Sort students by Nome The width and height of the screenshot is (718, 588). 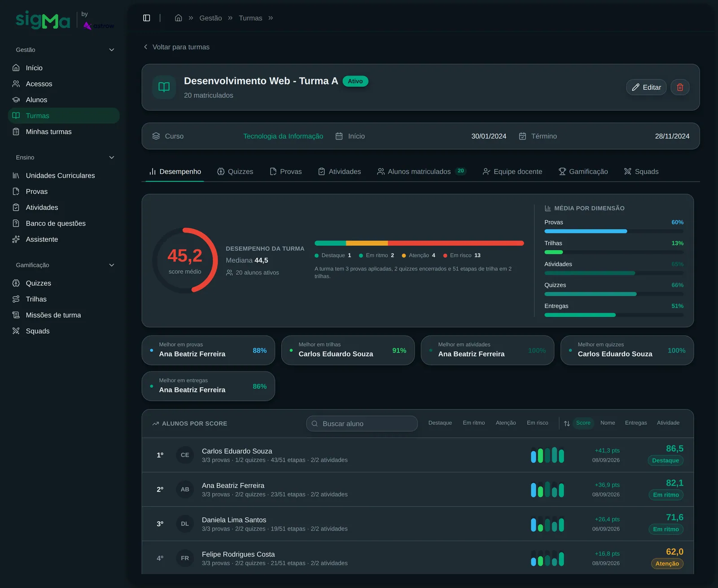(608, 423)
